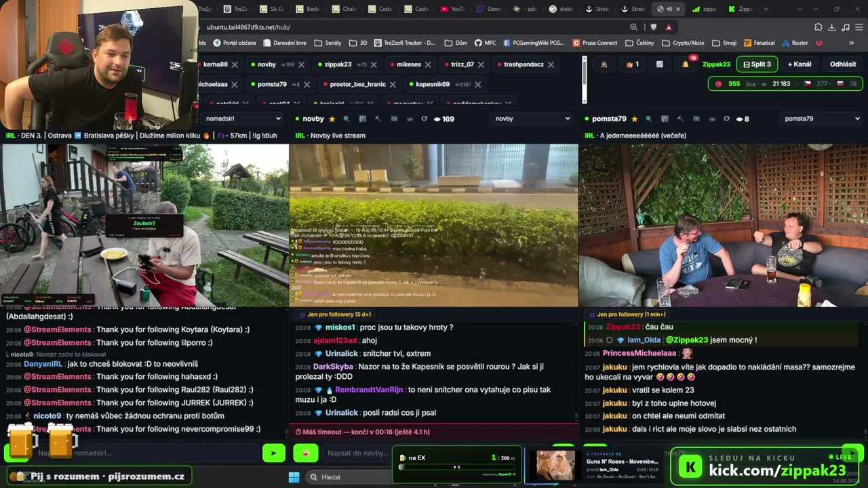Switch to the zippak browser tab
Viewport: 868px width, 488px height.
(x=704, y=9)
